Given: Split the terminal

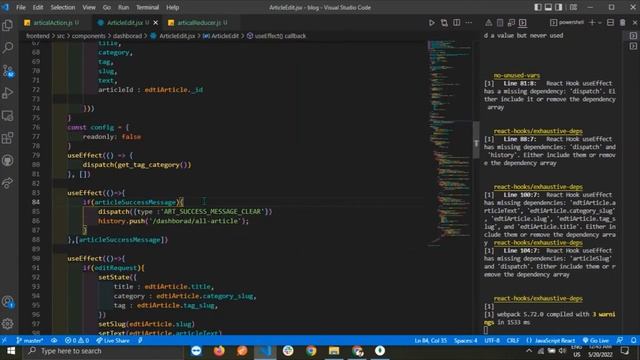Looking at the screenshot, I should 610,23.
